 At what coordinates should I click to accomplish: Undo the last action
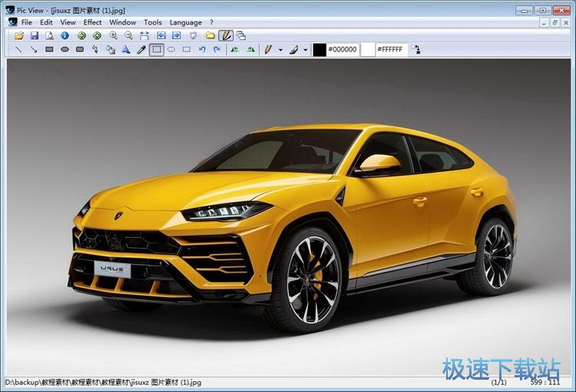click(202, 49)
